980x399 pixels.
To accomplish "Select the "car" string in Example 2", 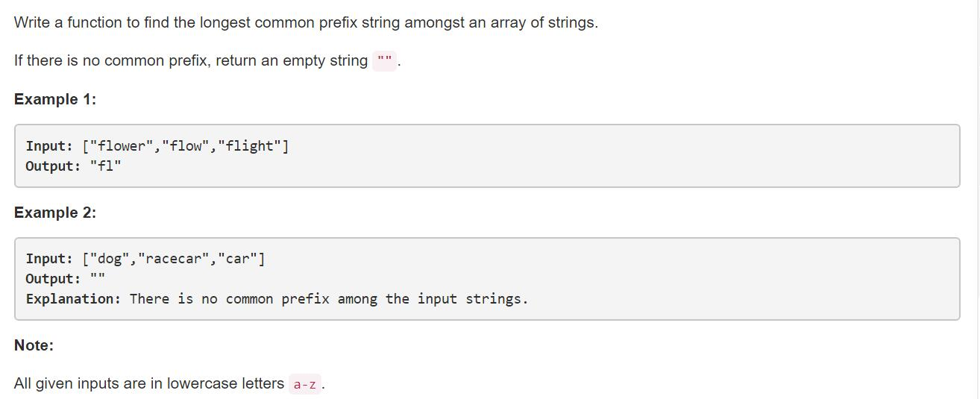I will click(x=236, y=259).
